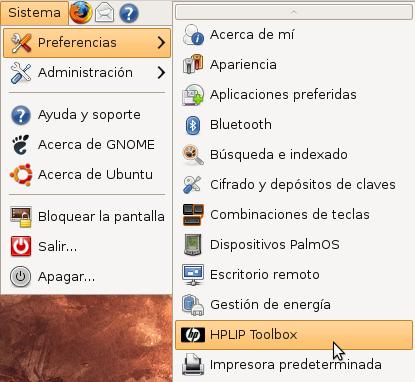Click the Bluetooth icon
415x382 pixels.
point(193,125)
